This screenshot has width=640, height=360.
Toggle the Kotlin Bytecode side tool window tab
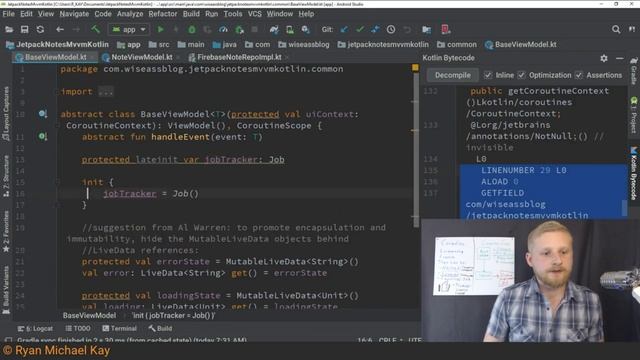(x=634, y=173)
